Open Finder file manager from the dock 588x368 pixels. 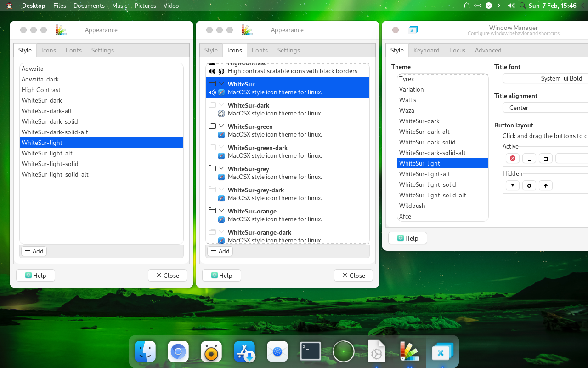(145, 352)
